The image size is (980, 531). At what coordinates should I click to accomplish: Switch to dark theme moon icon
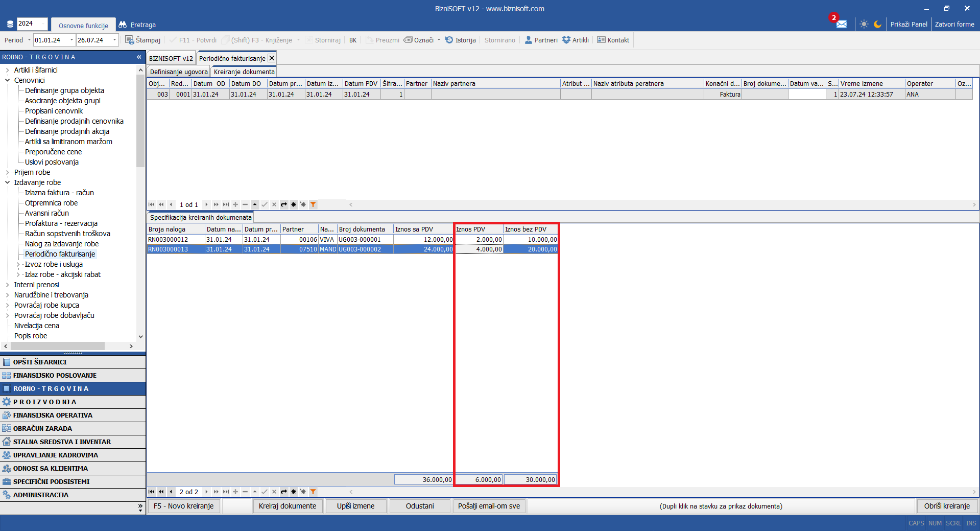[878, 24]
